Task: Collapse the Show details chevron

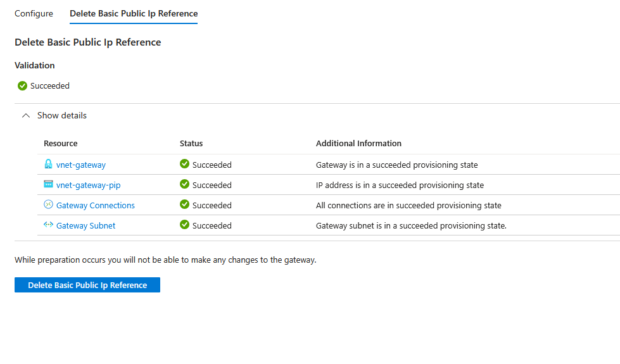Action: [x=26, y=116]
